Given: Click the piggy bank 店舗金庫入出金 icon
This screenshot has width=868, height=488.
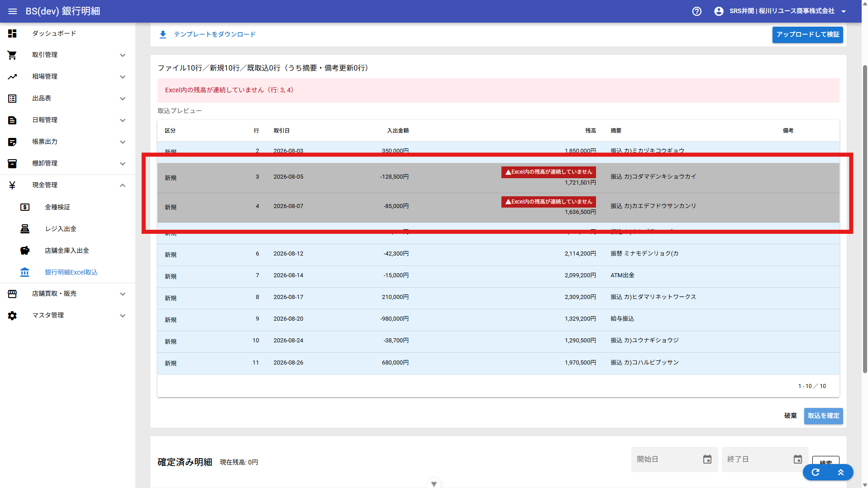Looking at the screenshot, I should [25, 251].
